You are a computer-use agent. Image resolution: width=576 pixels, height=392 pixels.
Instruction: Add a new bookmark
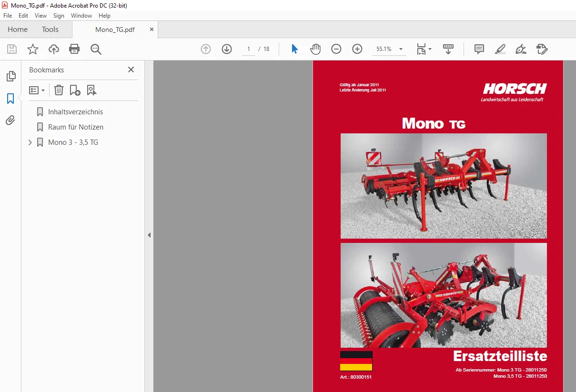pos(75,90)
